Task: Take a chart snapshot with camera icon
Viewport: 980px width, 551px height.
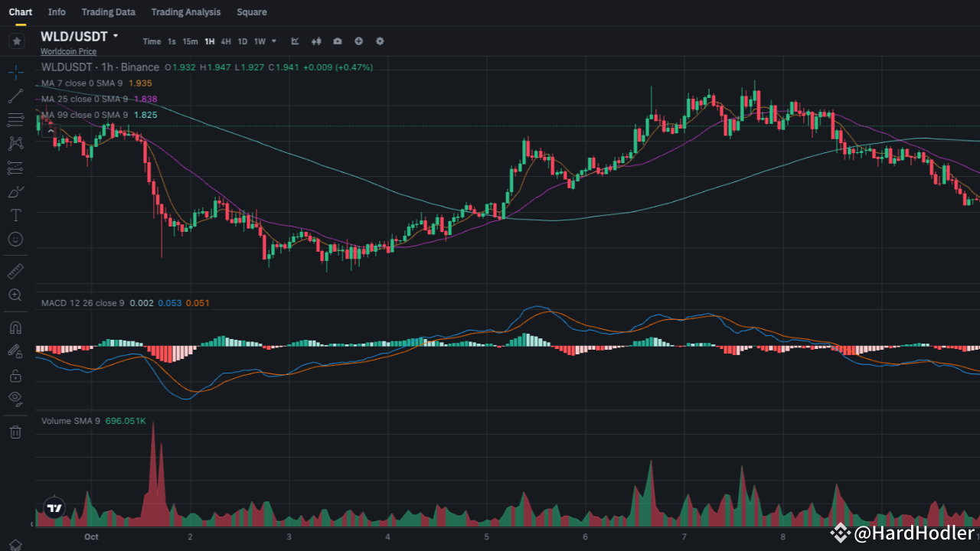Action: 338,41
